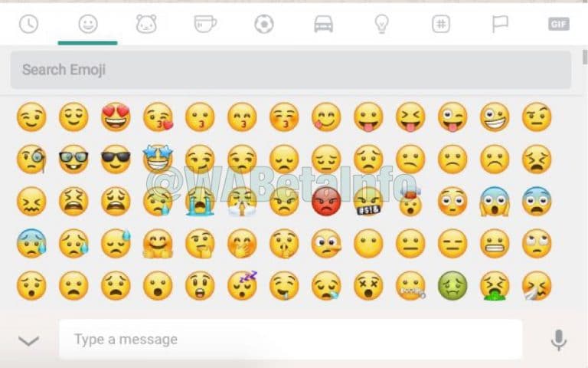The width and height of the screenshot is (588, 368).
Task: Collapse the emoji panel with chevron
Action: coord(29,340)
